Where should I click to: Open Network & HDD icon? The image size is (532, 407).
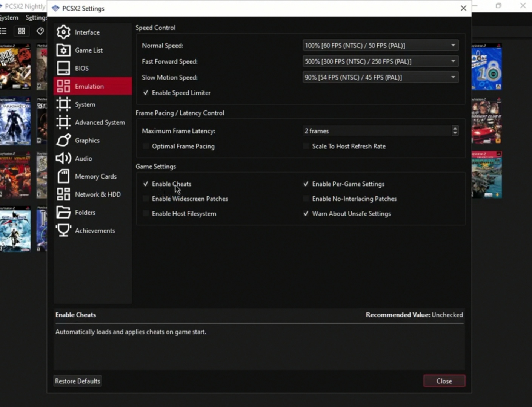click(63, 194)
